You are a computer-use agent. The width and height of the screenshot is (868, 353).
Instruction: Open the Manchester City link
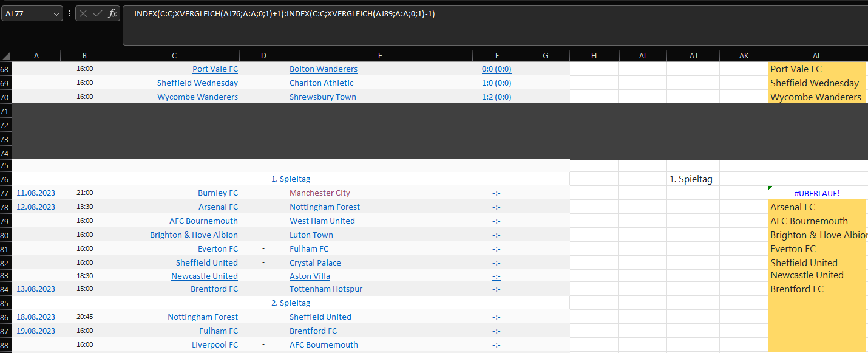coord(320,193)
